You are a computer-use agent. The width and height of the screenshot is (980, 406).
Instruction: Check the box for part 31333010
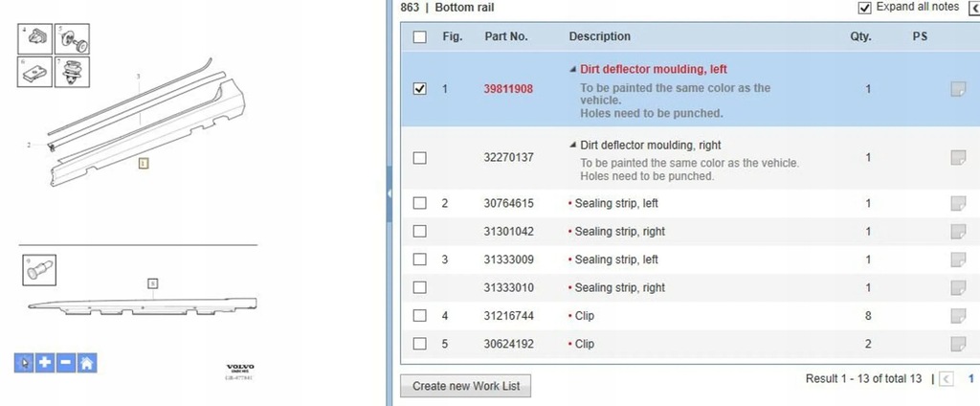(x=420, y=288)
